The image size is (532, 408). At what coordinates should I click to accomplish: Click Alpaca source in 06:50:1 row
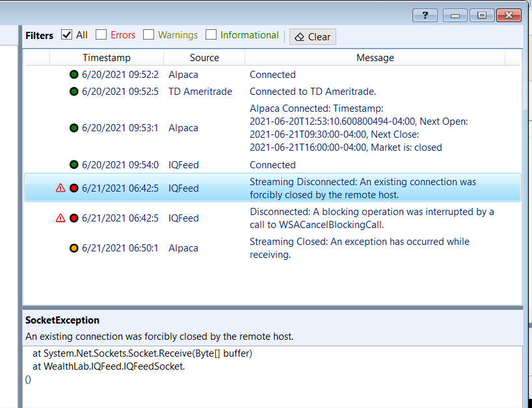183,248
